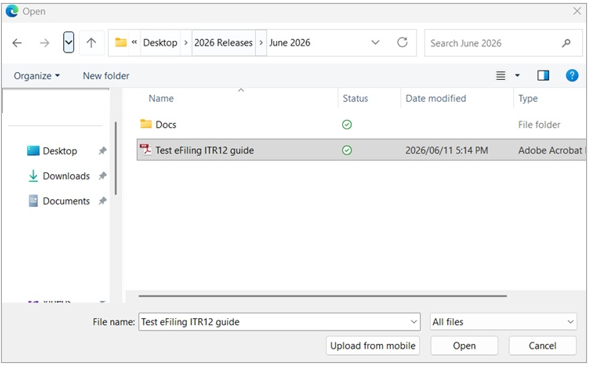Create a New folder
The width and height of the screenshot is (596, 367).
pos(106,76)
